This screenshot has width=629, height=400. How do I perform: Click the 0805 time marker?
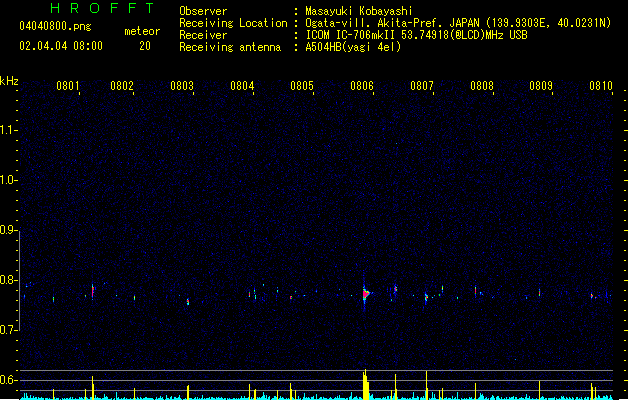point(302,86)
